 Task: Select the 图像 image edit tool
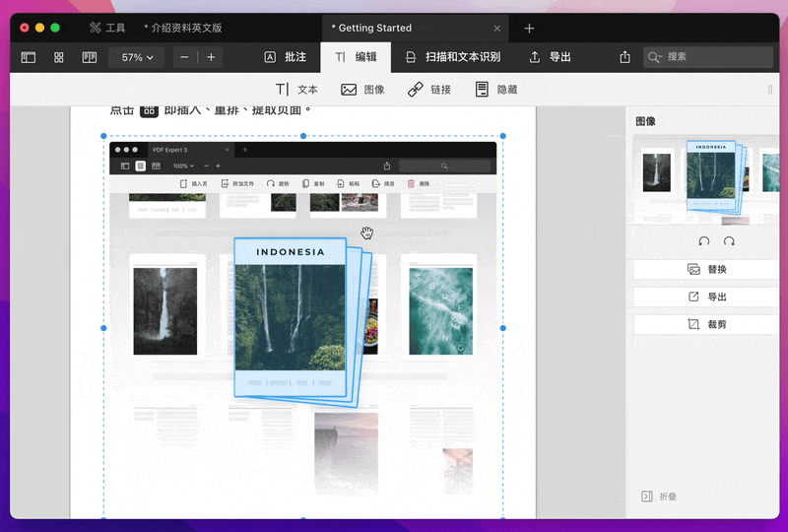362,90
